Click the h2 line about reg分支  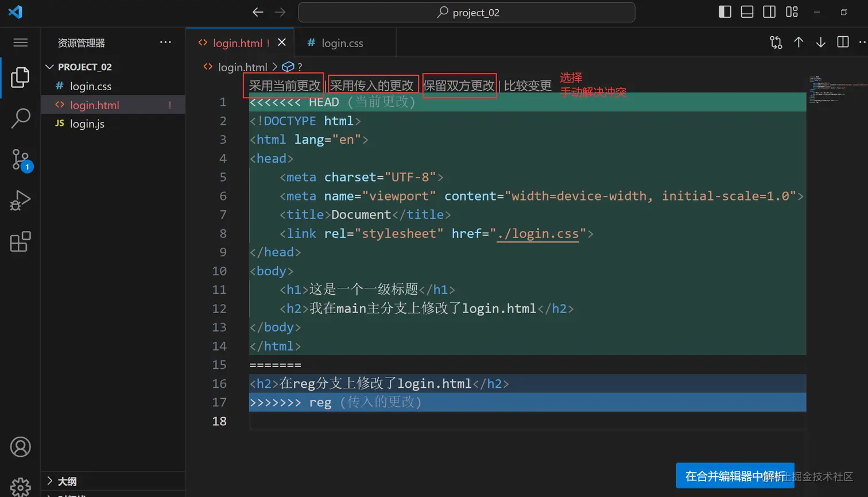coord(528,383)
